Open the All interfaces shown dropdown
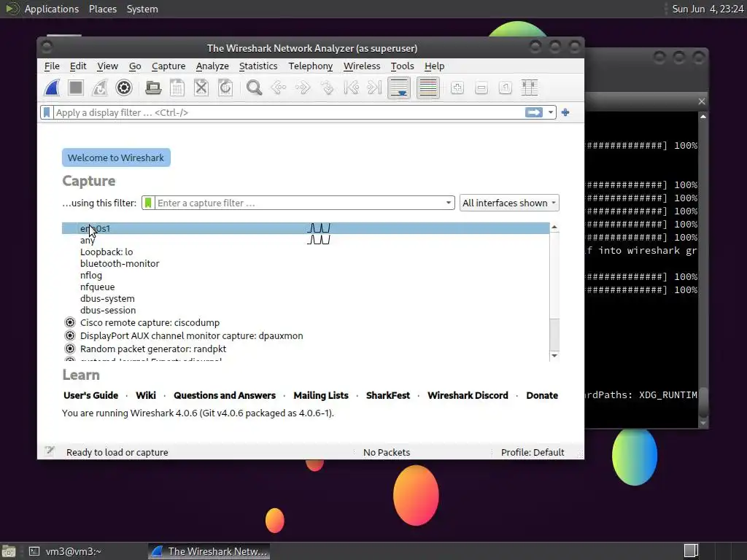747x560 pixels. click(x=508, y=203)
